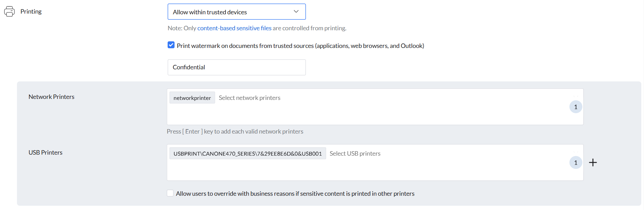Click into the Confidential watermark text field
The height and width of the screenshot is (210, 644).
coord(237,67)
